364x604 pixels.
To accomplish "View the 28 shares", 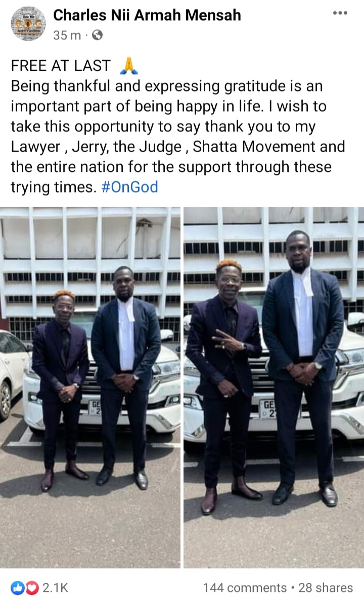I will (x=326, y=587).
